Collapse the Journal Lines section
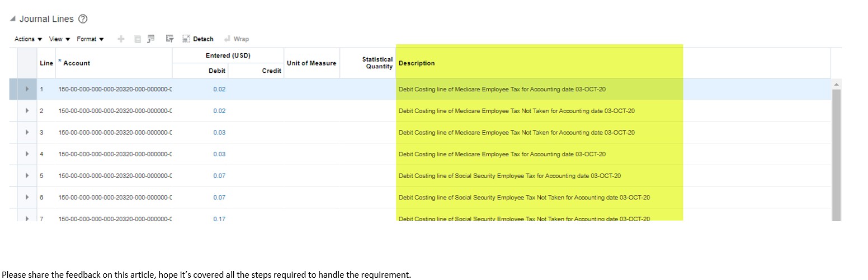Screen dimensions: 868x280 13,19
